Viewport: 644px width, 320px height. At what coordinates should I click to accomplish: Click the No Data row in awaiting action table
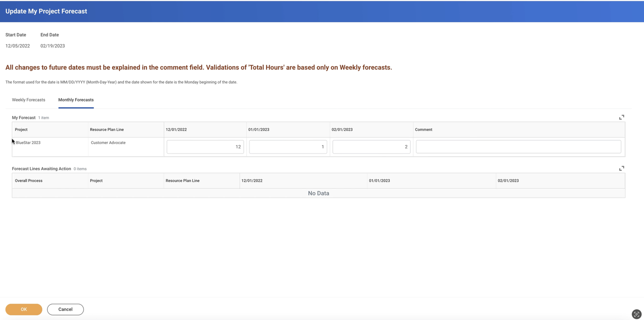pyautogui.click(x=319, y=193)
